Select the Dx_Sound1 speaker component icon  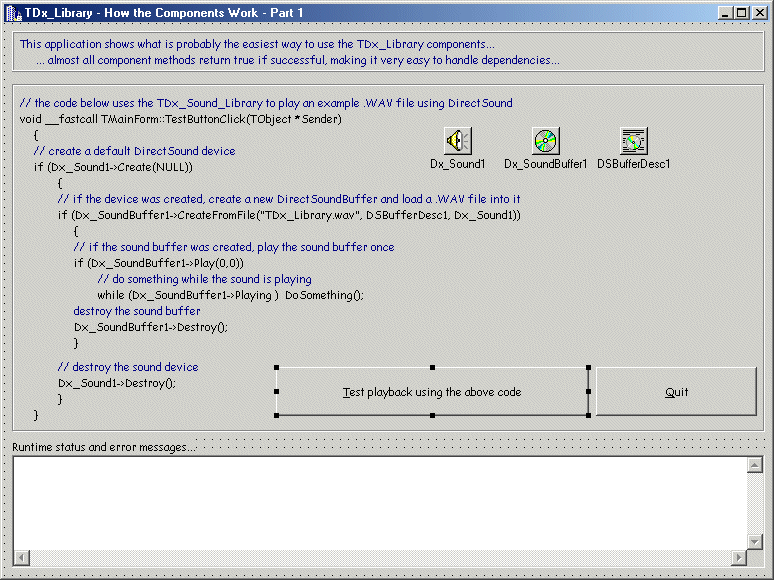pyautogui.click(x=458, y=141)
